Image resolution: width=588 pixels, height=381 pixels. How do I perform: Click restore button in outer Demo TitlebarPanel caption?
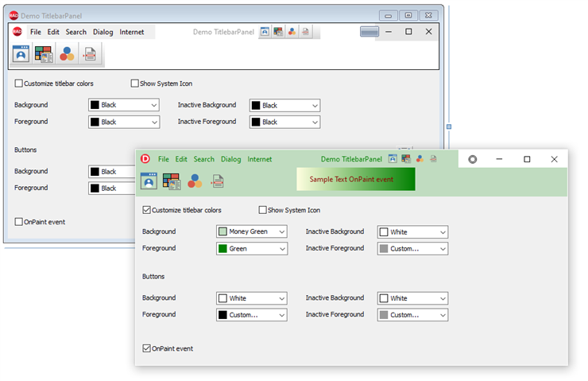coord(408,15)
